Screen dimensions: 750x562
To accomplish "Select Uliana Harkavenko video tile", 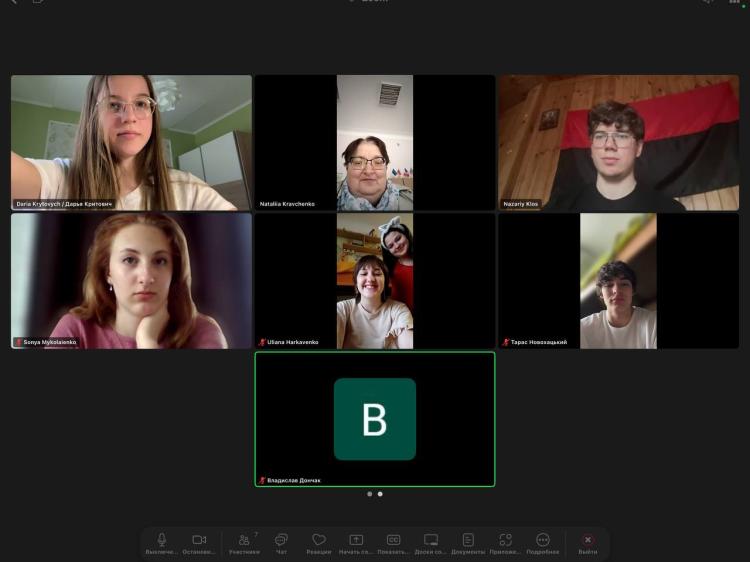I will pyautogui.click(x=375, y=281).
